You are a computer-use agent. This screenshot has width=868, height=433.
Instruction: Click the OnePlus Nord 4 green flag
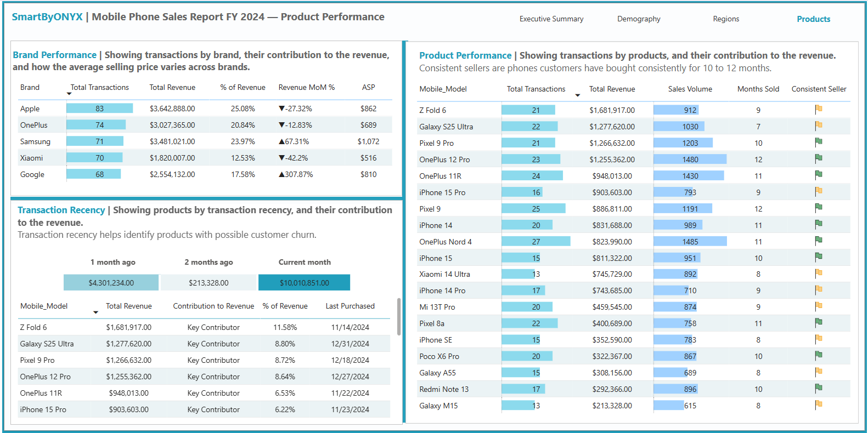coord(819,241)
